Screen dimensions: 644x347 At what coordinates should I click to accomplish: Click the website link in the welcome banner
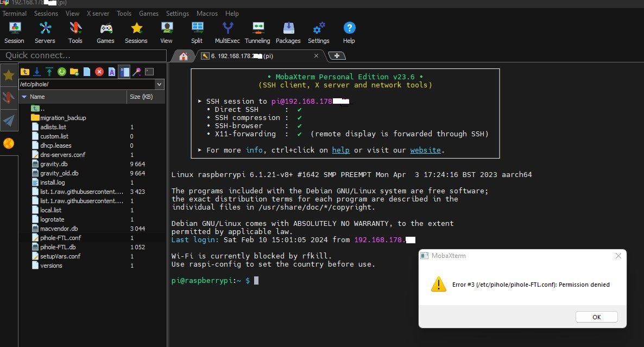click(x=425, y=150)
